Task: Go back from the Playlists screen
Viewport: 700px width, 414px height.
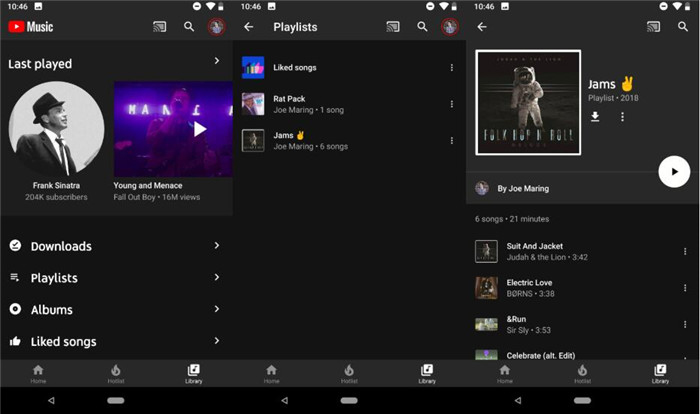Action: point(249,27)
